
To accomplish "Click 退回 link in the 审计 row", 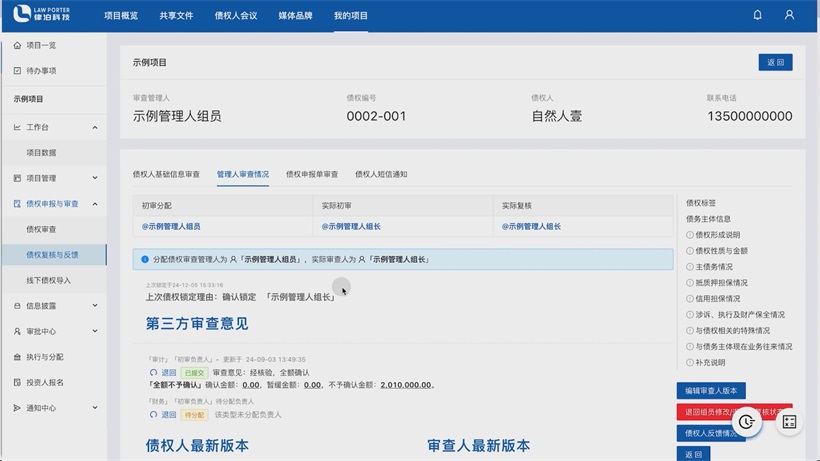I will 168,373.
